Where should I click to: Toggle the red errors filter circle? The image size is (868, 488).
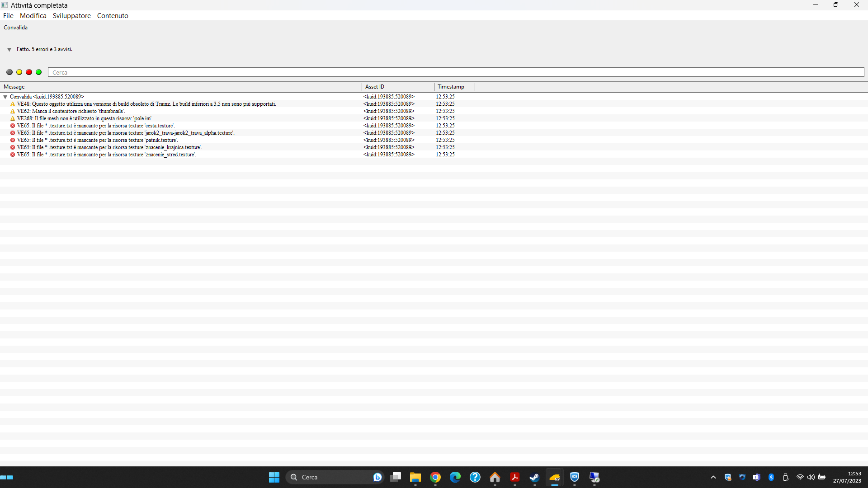29,72
